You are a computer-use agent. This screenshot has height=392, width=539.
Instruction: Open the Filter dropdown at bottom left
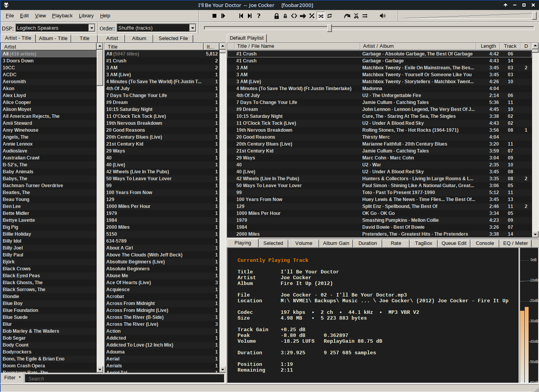tap(12, 378)
